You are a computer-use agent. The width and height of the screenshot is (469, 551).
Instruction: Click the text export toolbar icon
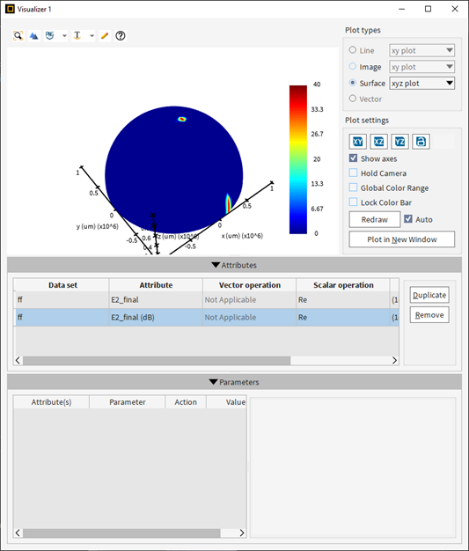(77, 36)
